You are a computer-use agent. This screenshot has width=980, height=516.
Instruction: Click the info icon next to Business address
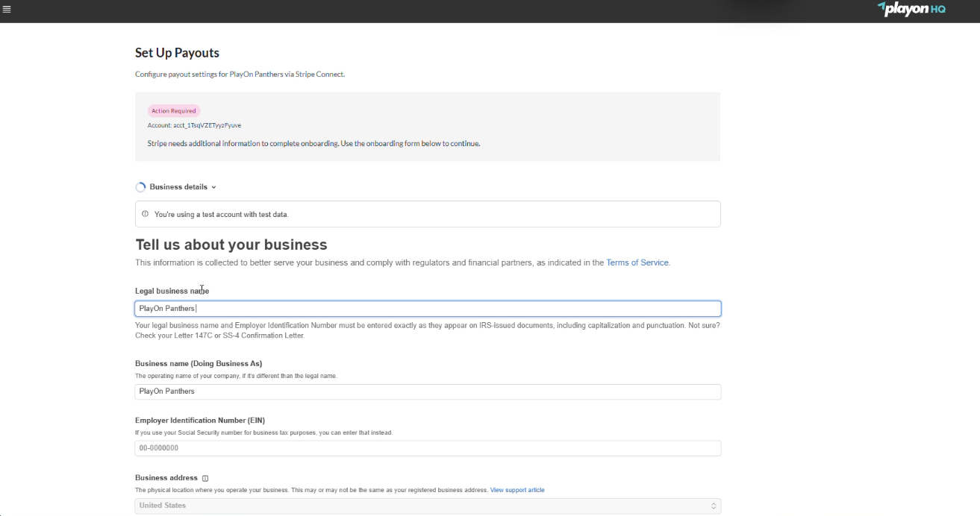[205, 478]
